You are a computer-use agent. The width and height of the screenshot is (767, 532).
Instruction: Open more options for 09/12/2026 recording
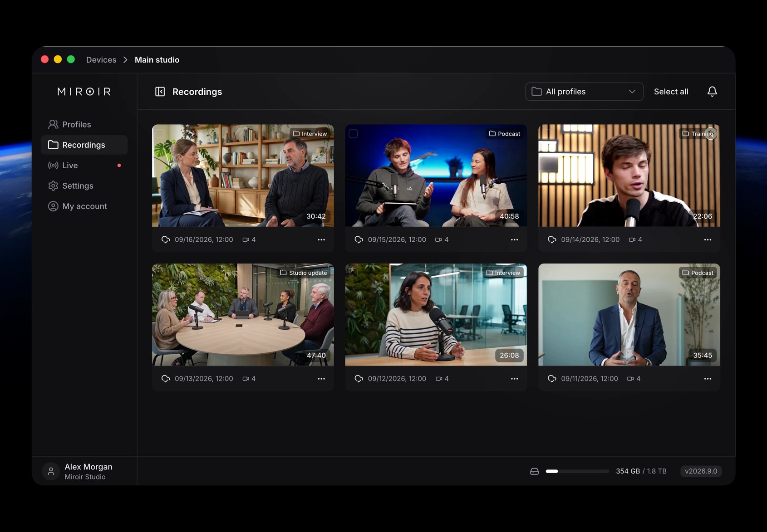tap(514, 379)
